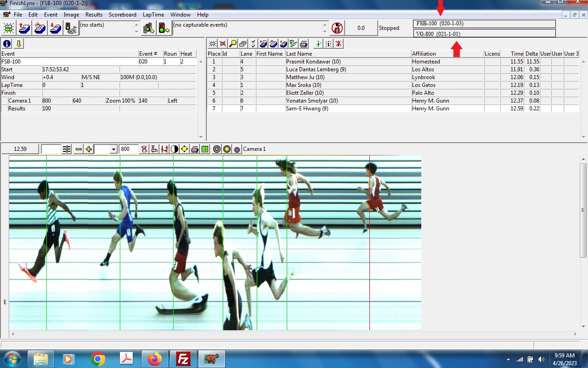The width and height of the screenshot is (588, 368).
Task: Click the double check marks results icon
Action: point(253,44)
